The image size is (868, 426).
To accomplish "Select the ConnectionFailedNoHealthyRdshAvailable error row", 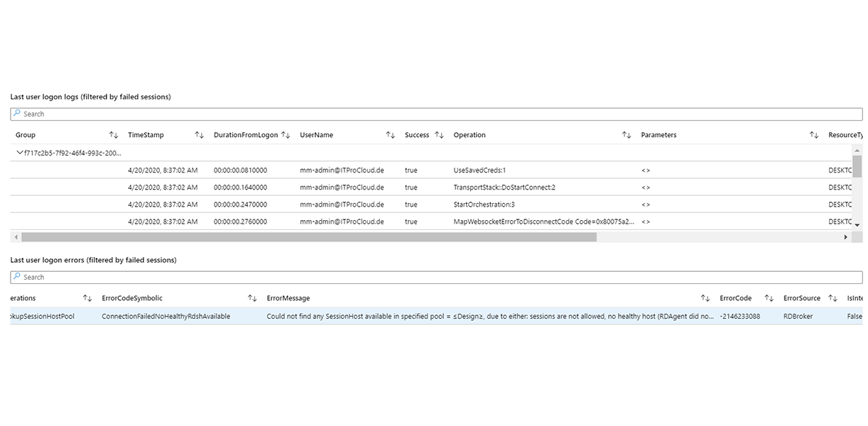I will point(166,317).
